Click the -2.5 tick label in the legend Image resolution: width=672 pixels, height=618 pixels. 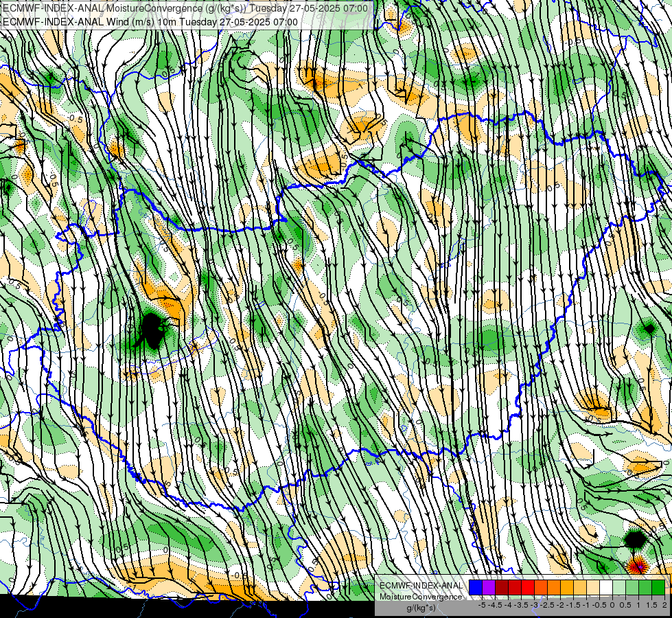tap(547, 605)
